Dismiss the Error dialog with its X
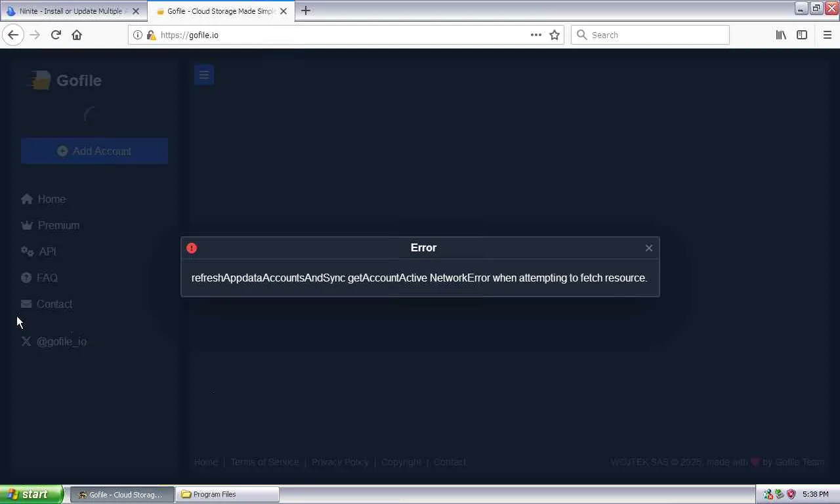840x504 pixels. pos(649,247)
